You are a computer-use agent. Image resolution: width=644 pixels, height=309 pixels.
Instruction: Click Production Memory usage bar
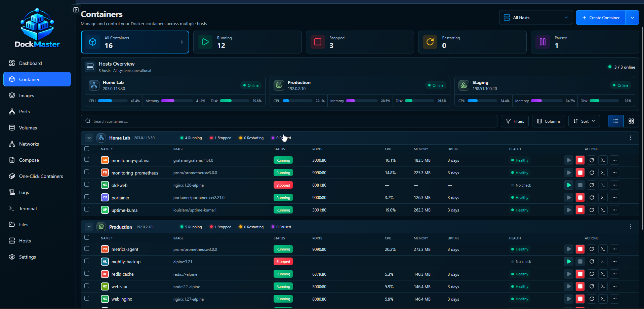point(362,101)
